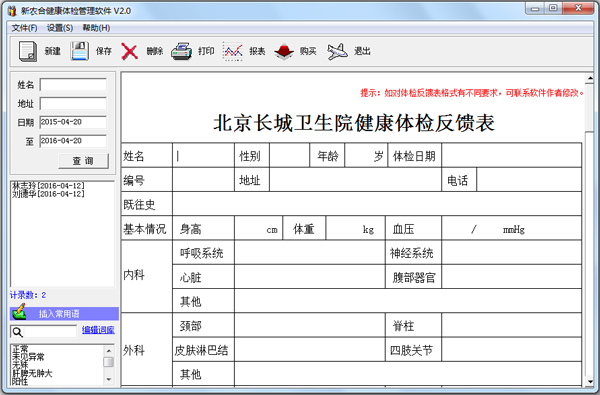Click the 姓名 cell in the form
Image resolution: width=600 pixels, height=395 pixels.
point(204,156)
